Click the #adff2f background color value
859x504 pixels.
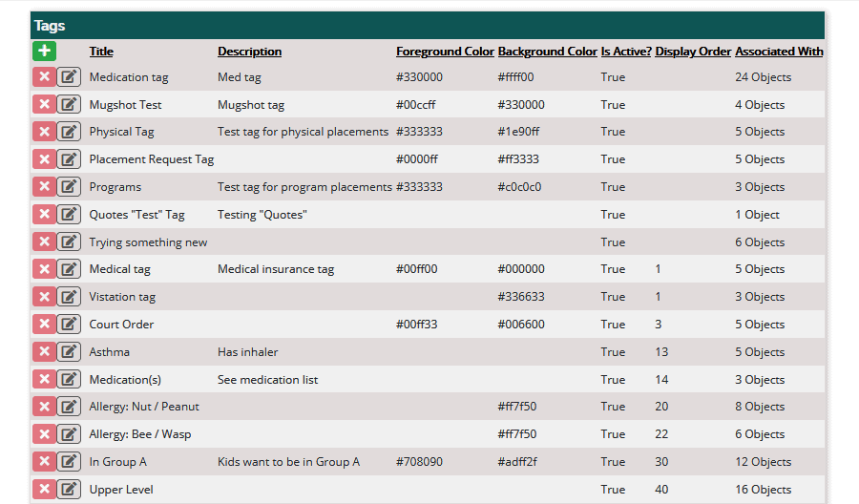(517, 462)
